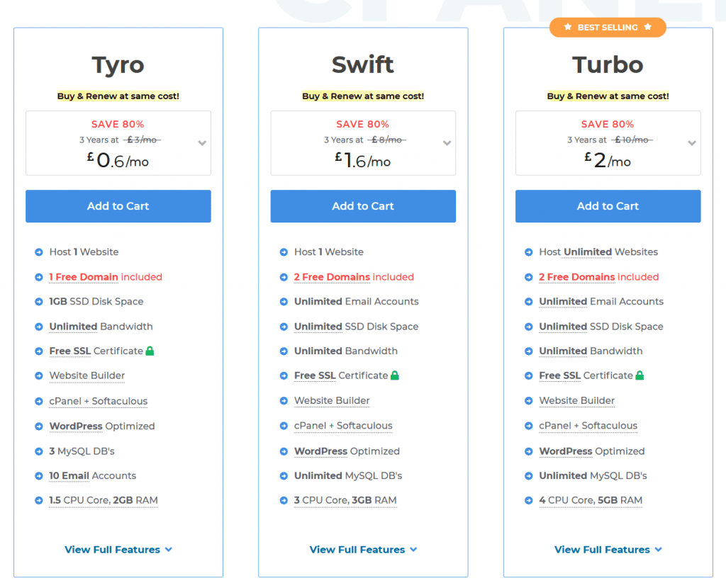The height and width of the screenshot is (588, 726).
Task: Click arrow bullet beside Swift's Unlimited Email Accounts
Action: tap(284, 302)
